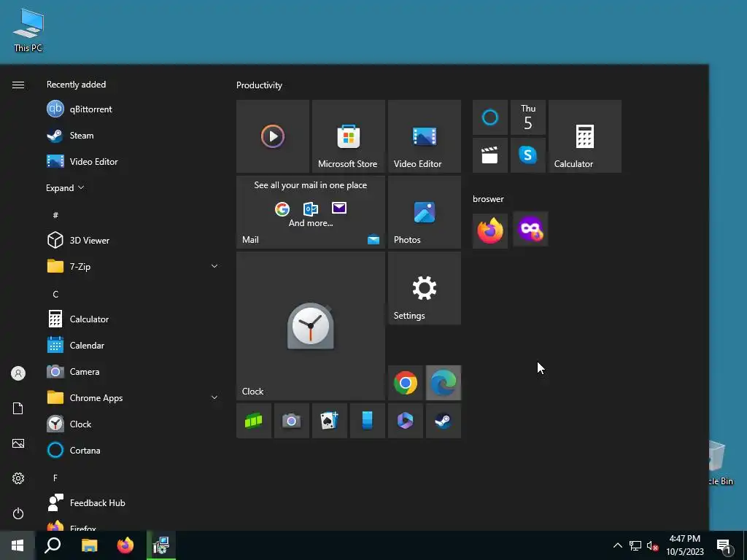Open the network status tray icon

(635, 545)
